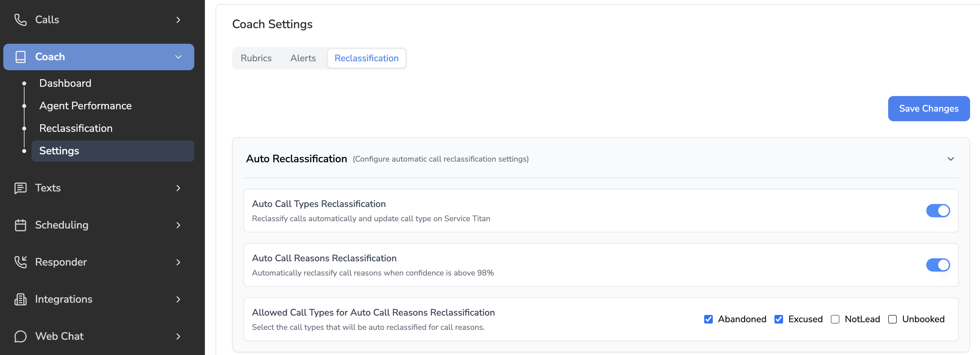This screenshot has height=355, width=980.
Task: Click the Coach book icon
Action: 20,57
